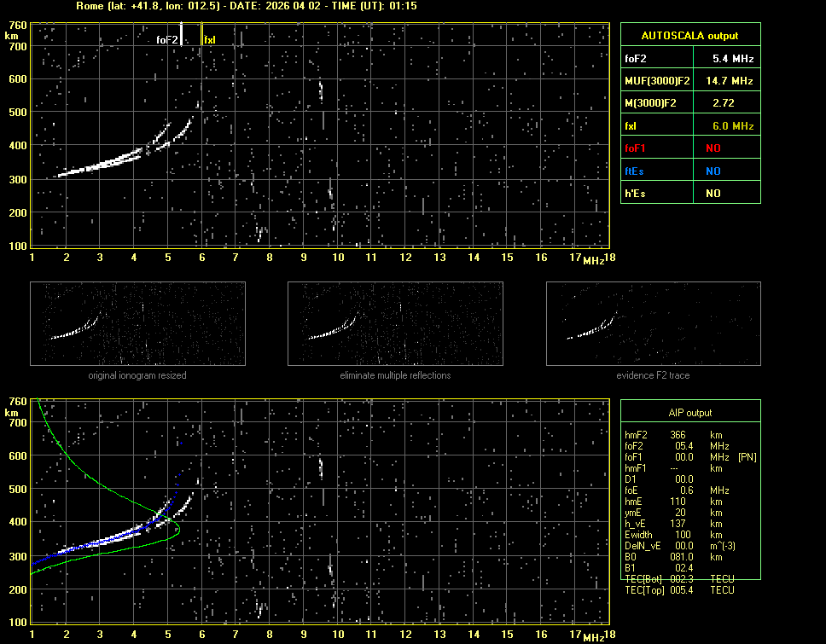Select the foF2 5.4 MHz value

point(733,59)
